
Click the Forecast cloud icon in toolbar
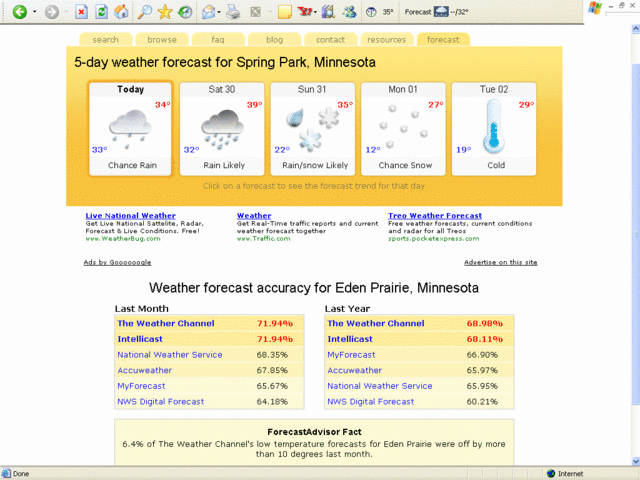[441, 12]
